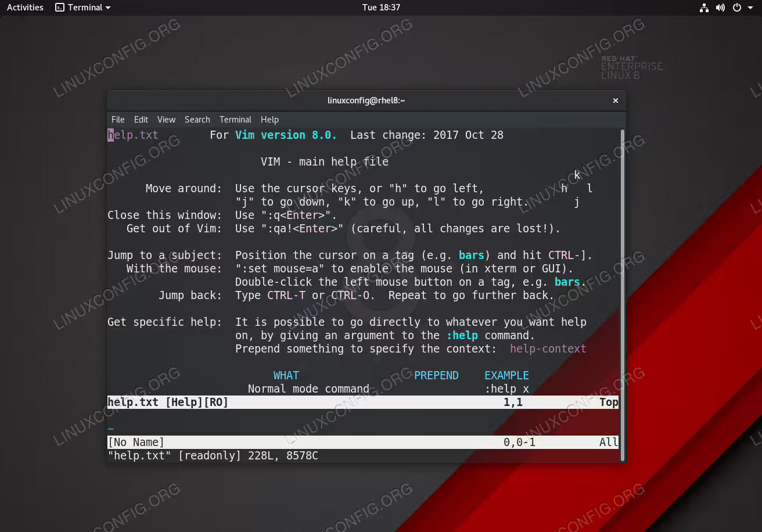Click the '"help.txt" [readonly] 228L, 8578C' message
Screen dimensions: 762x532
pyautogui.click(x=213, y=455)
